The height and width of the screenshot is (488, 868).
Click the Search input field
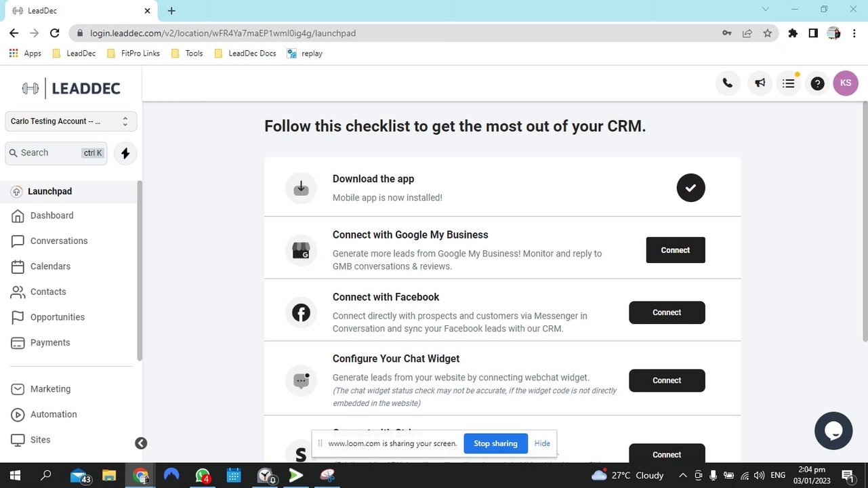(x=56, y=153)
